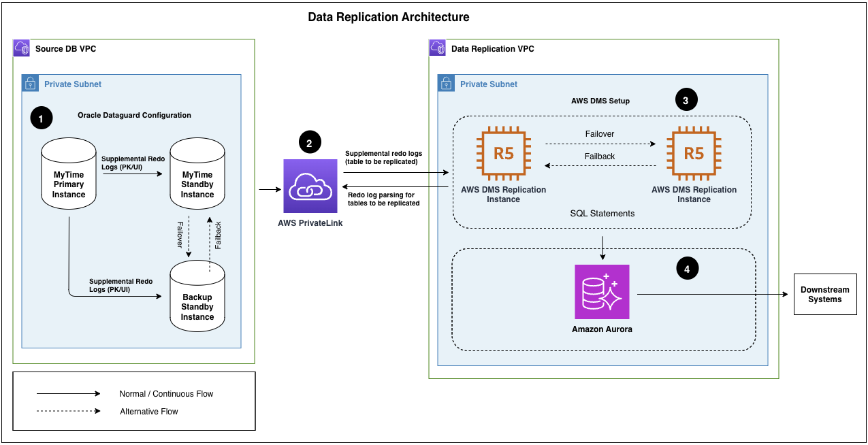This screenshot has height=445, width=868.
Task: Click the AWS PrivateLink caption
Action: click(x=310, y=222)
